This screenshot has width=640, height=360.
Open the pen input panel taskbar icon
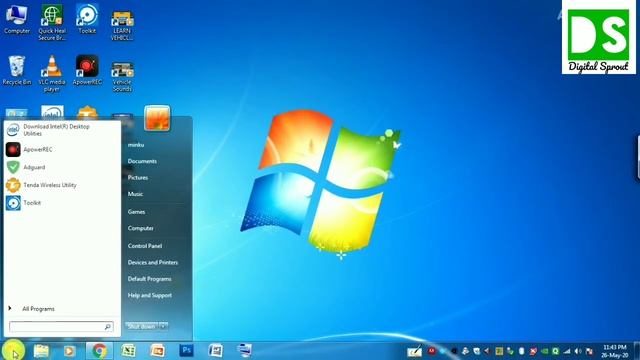414,351
